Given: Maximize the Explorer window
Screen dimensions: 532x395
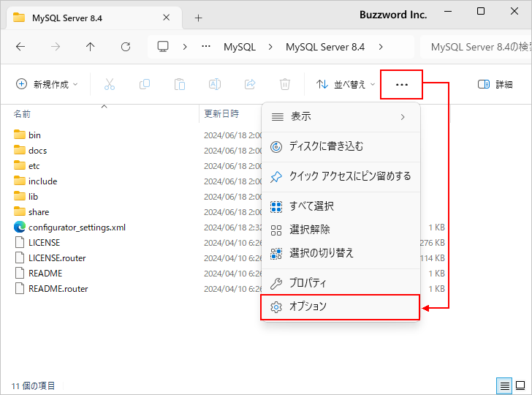Looking at the screenshot, I should pyautogui.click(x=481, y=11).
